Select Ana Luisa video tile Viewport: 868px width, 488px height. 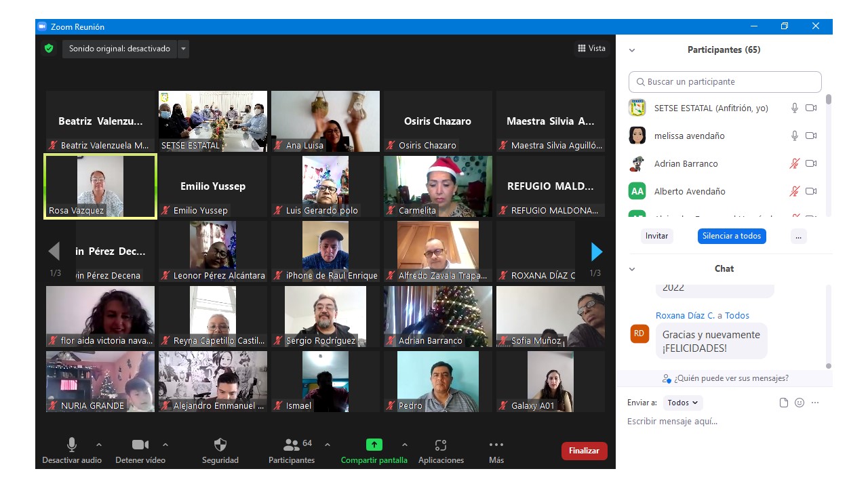click(325, 121)
